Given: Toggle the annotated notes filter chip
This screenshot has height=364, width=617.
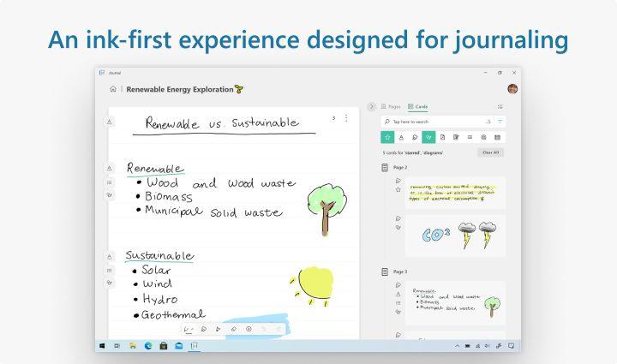Looking at the screenshot, I should pyautogui.click(x=456, y=137).
